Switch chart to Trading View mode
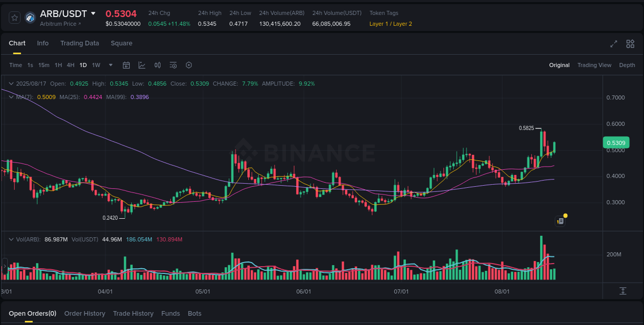This screenshot has width=644, height=325. pos(594,65)
